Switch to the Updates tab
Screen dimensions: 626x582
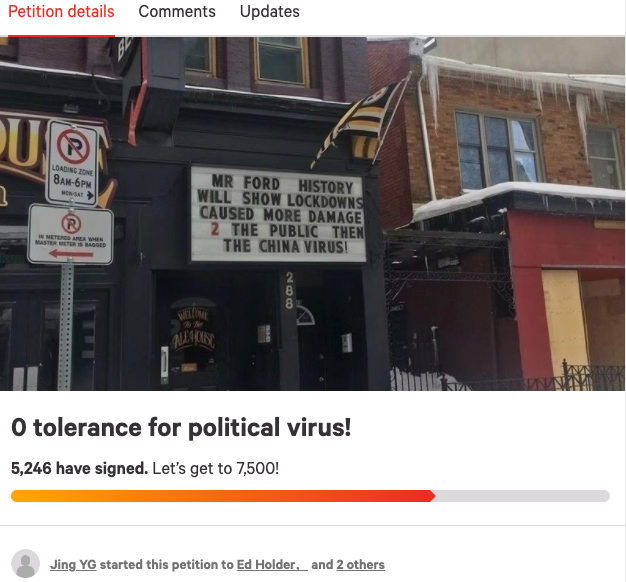(269, 12)
